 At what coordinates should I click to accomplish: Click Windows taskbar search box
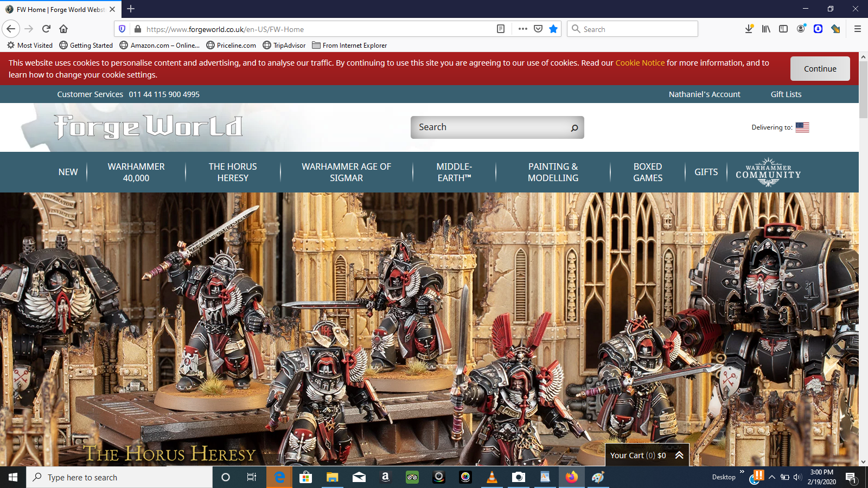[119, 477]
